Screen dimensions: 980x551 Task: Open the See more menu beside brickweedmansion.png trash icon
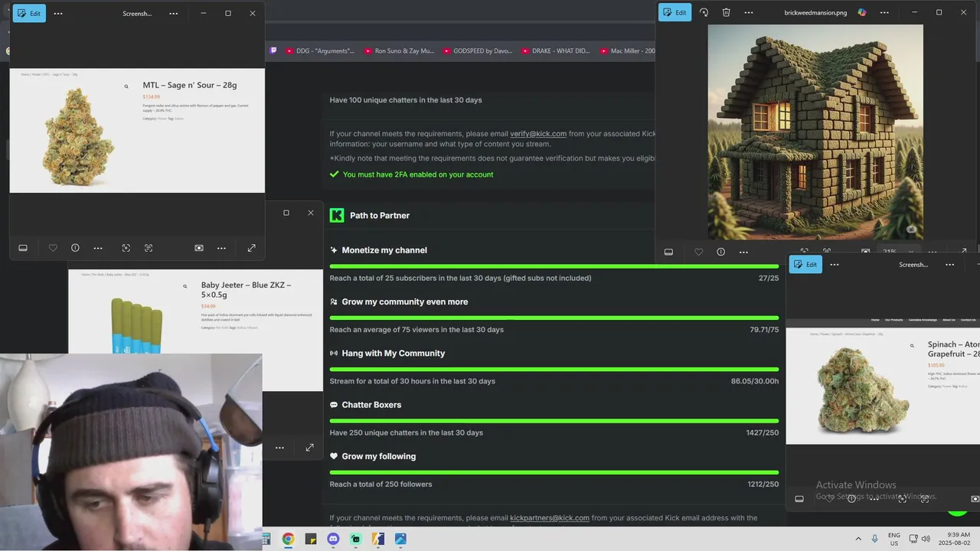(x=749, y=12)
